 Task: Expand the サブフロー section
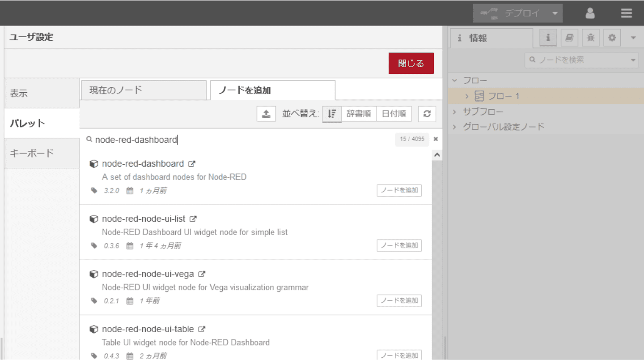point(455,111)
